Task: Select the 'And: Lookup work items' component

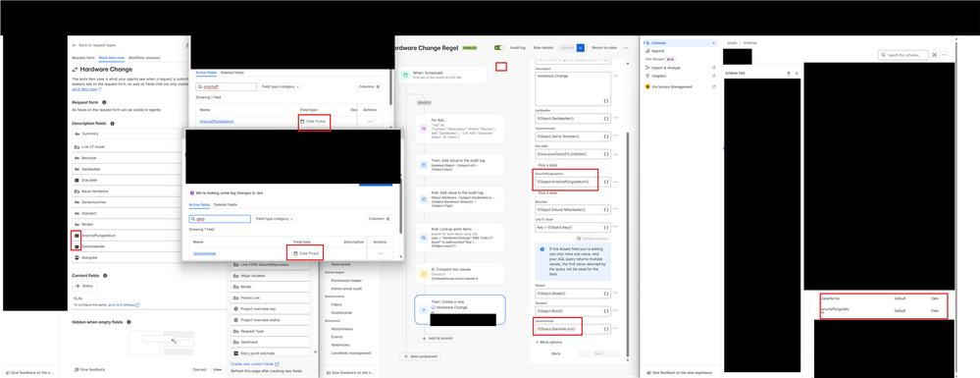Action: 459,238
